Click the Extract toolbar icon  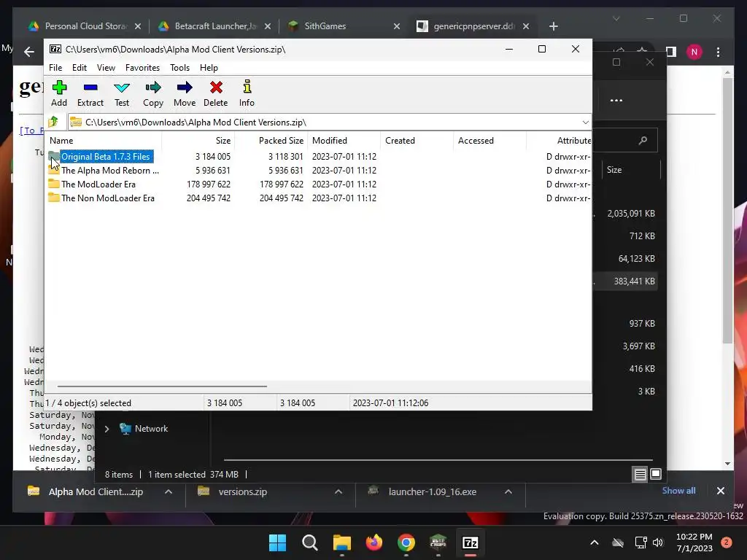pos(90,93)
